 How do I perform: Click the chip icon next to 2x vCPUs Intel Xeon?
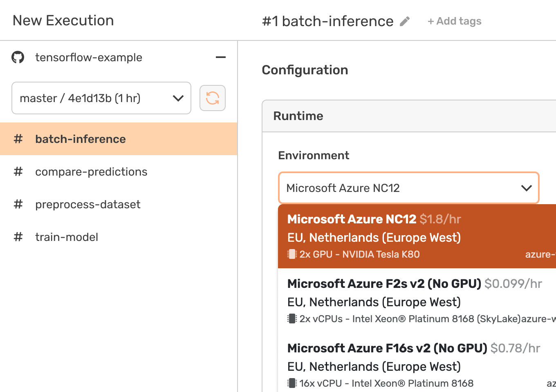pyautogui.click(x=291, y=318)
